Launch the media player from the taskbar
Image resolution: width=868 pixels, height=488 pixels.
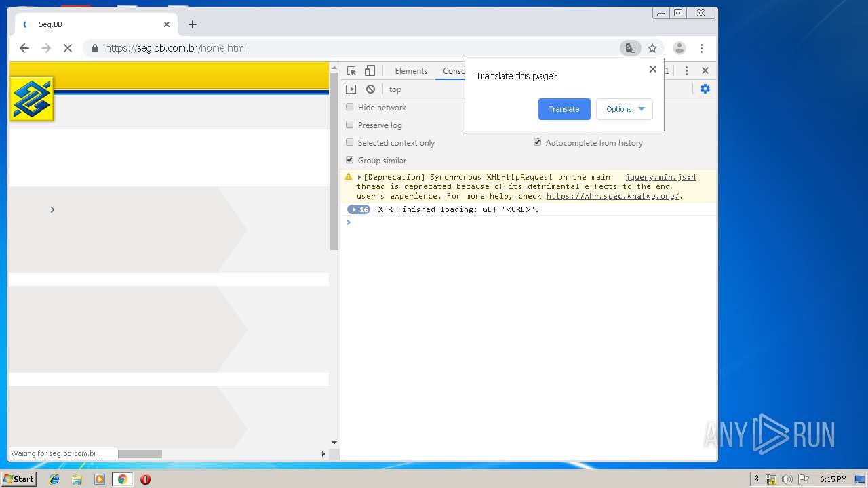(x=100, y=479)
